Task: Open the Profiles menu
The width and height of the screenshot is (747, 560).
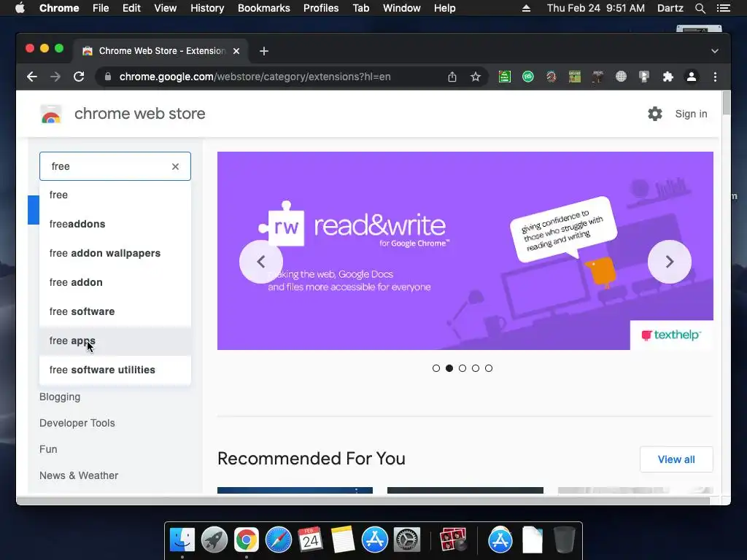Action: 321,8
